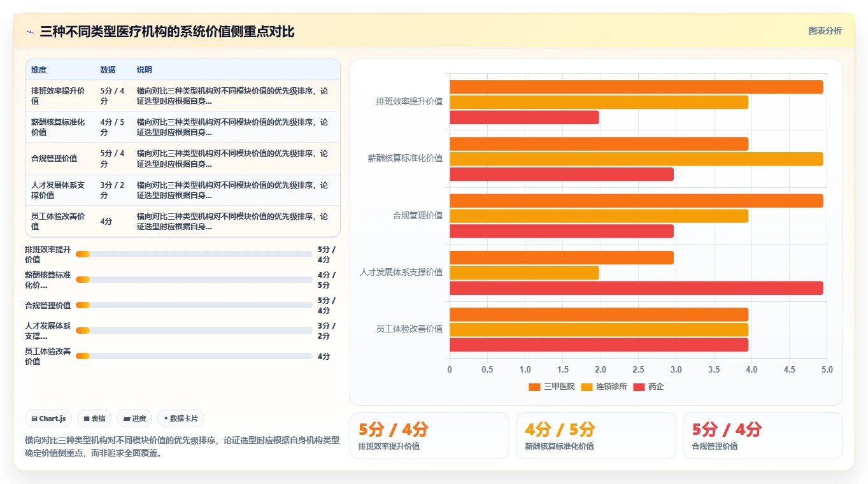Click the lightning icon beside the title
Screen dimensions: 868x484
click(30, 32)
